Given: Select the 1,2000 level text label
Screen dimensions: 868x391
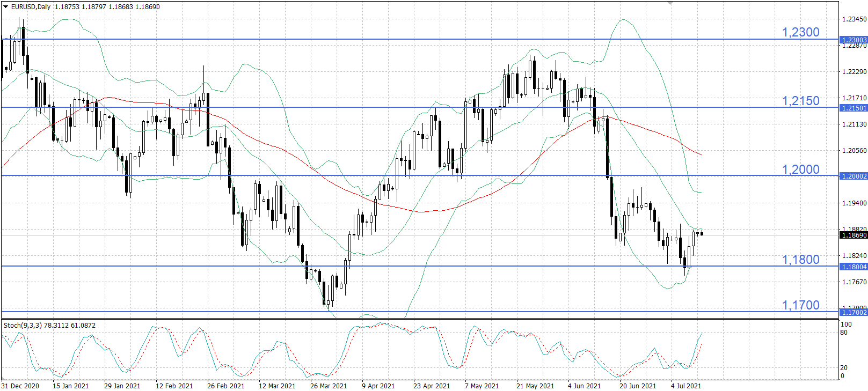Looking at the screenshot, I should click(x=800, y=169).
